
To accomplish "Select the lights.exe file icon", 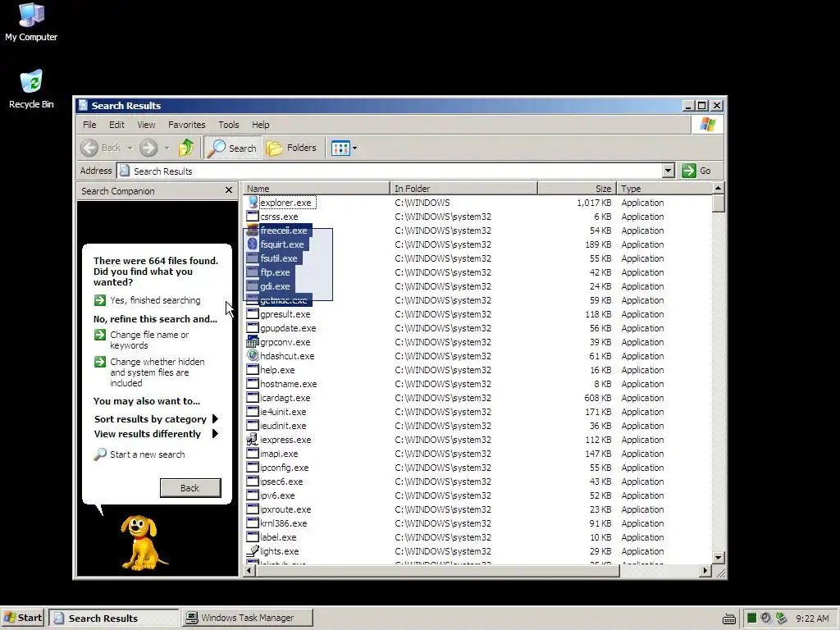I will click(x=253, y=550).
